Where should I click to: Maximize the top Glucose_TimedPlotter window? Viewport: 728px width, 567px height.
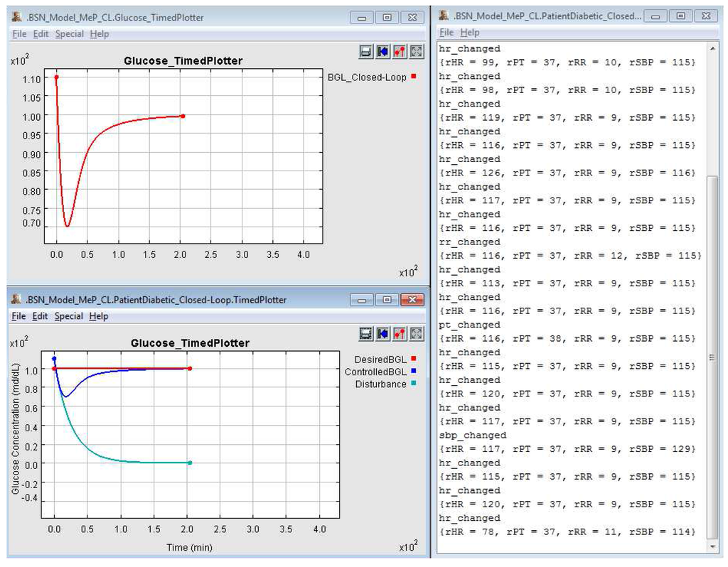click(387, 17)
